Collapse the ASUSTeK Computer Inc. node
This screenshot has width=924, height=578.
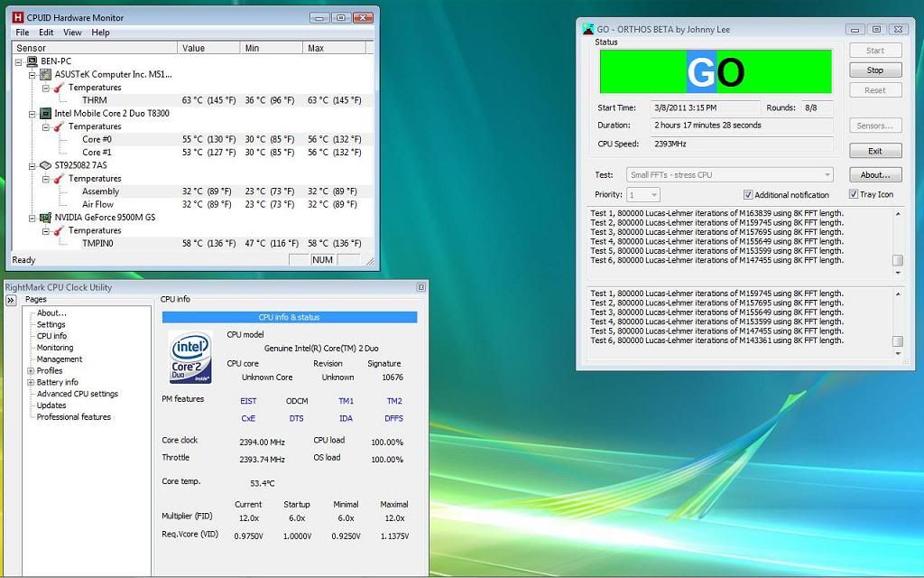click(x=32, y=75)
